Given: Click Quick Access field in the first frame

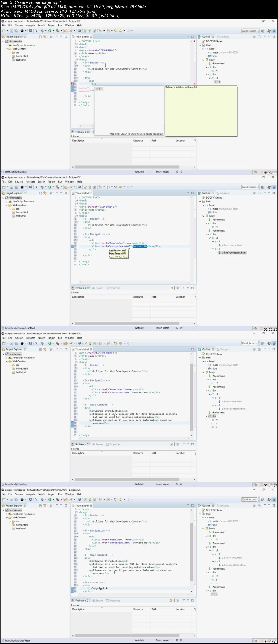Looking at the screenshot, I should coord(249,31).
